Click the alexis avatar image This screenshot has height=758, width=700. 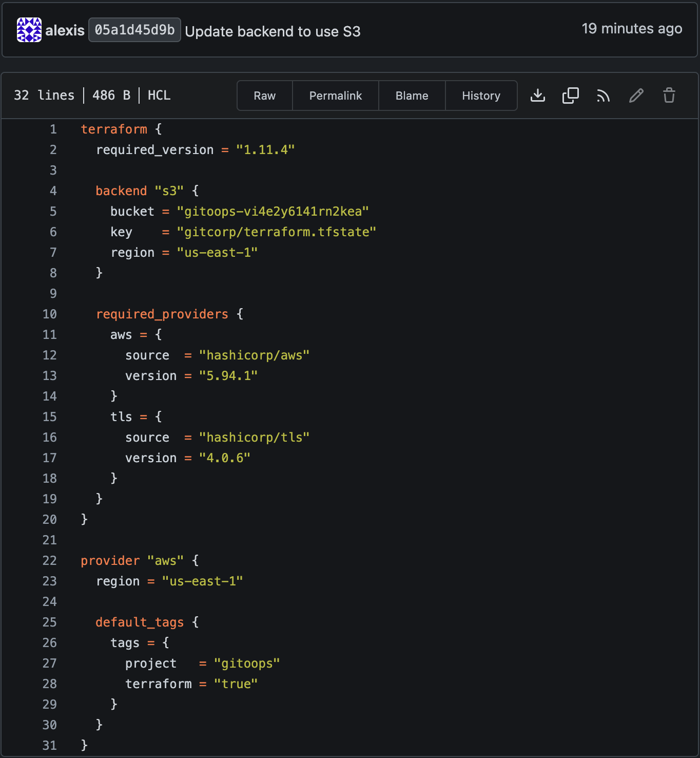point(29,30)
